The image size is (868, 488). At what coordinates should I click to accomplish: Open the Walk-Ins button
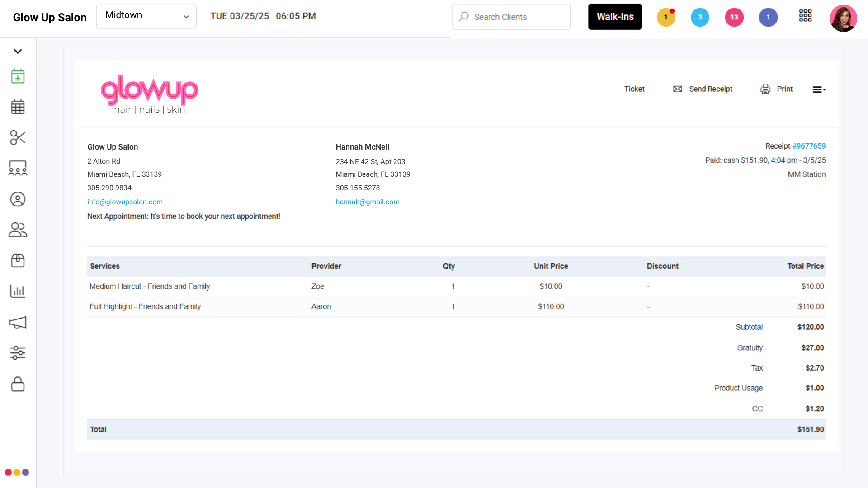click(615, 17)
